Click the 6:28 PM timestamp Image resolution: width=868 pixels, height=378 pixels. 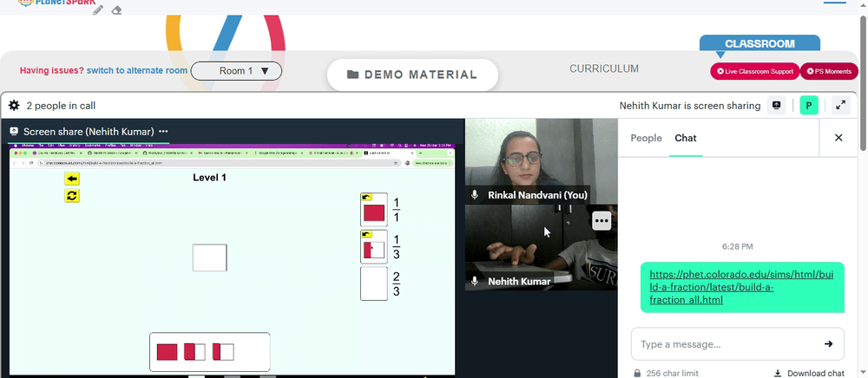(x=737, y=246)
